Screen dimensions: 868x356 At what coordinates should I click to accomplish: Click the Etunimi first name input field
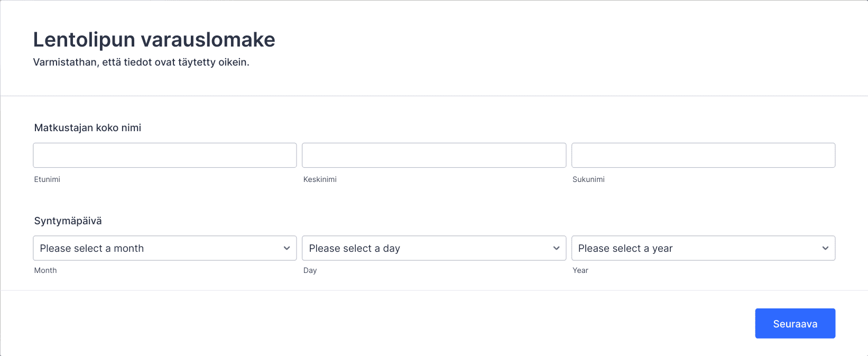coord(165,155)
